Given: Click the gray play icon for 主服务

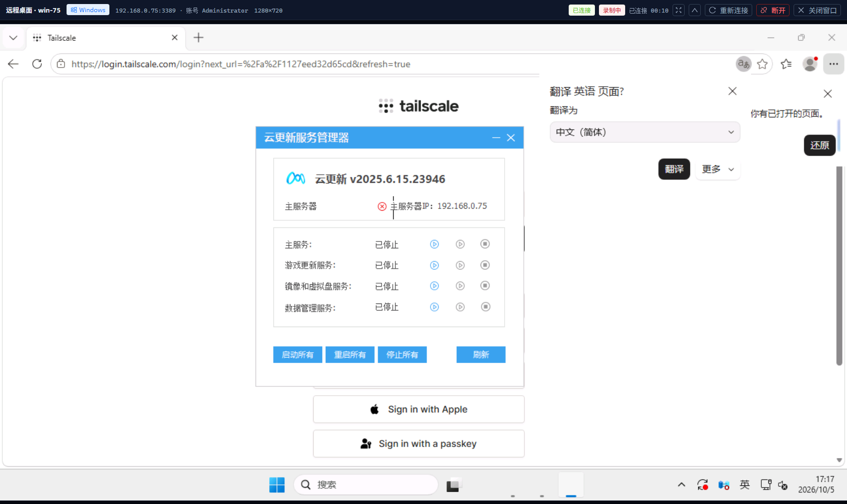Looking at the screenshot, I should point(460,244).
